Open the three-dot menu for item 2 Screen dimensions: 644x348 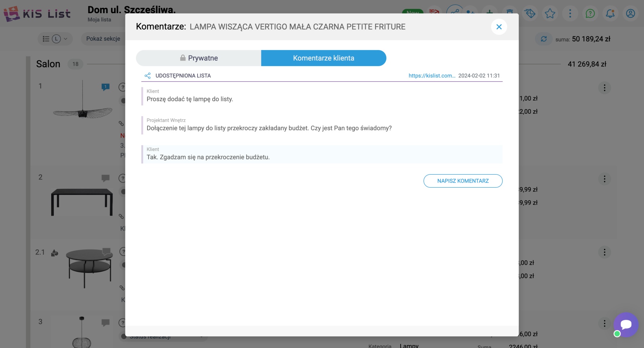coord(604,179)
